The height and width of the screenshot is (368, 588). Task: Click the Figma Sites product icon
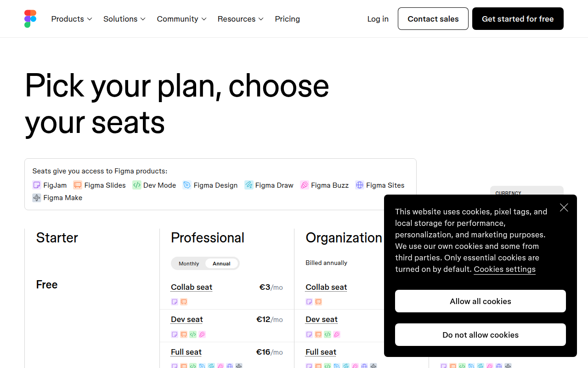(x=360, y=185)
